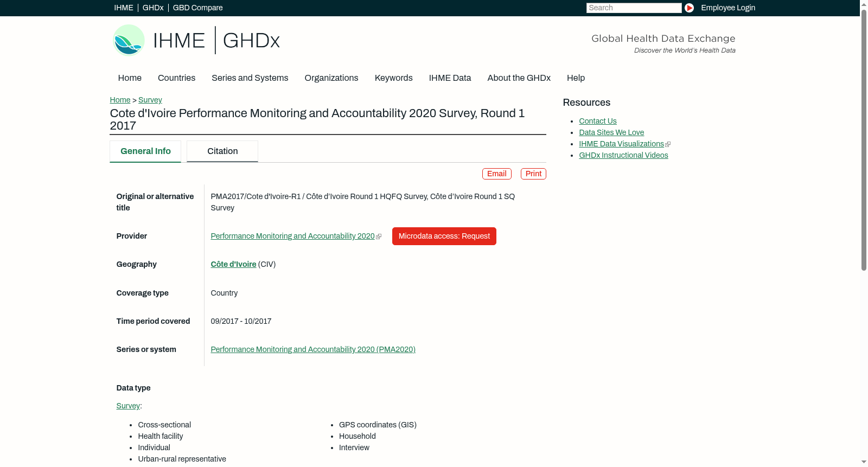Click the 'Interview' list item
The width and height of the screenshot is (868, 467).
pyautogui.click(x=354, y=447)
